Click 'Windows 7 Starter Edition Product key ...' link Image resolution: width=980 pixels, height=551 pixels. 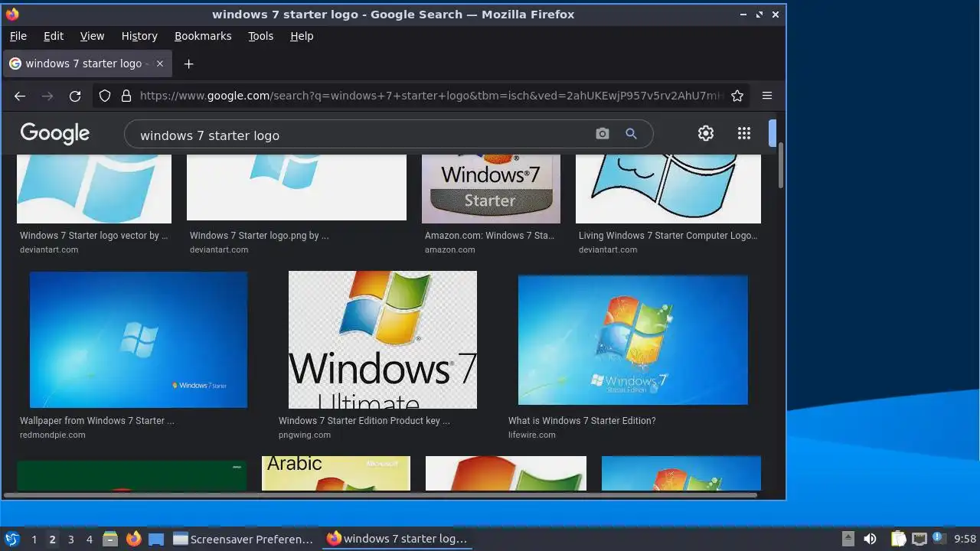point(364,421)
